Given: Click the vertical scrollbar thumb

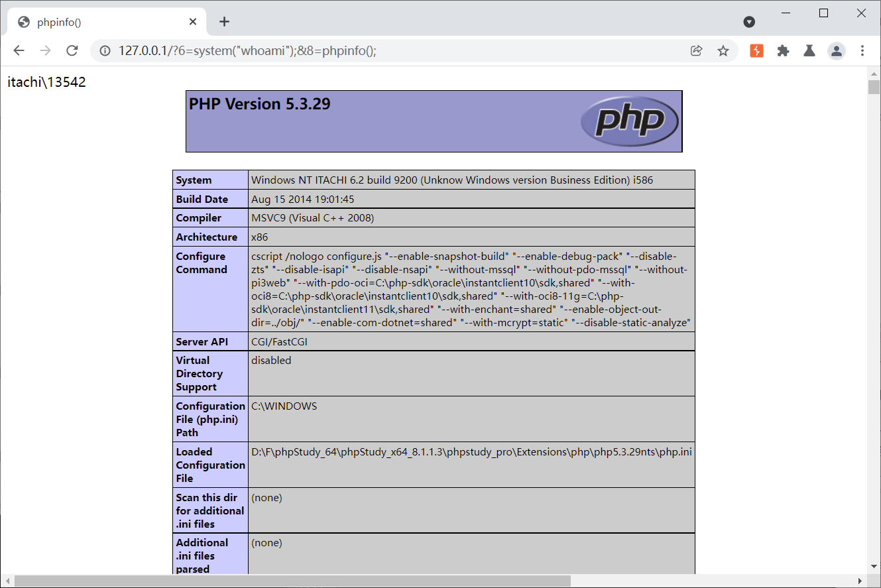Looking at the screenshot, I should point(874,88).
